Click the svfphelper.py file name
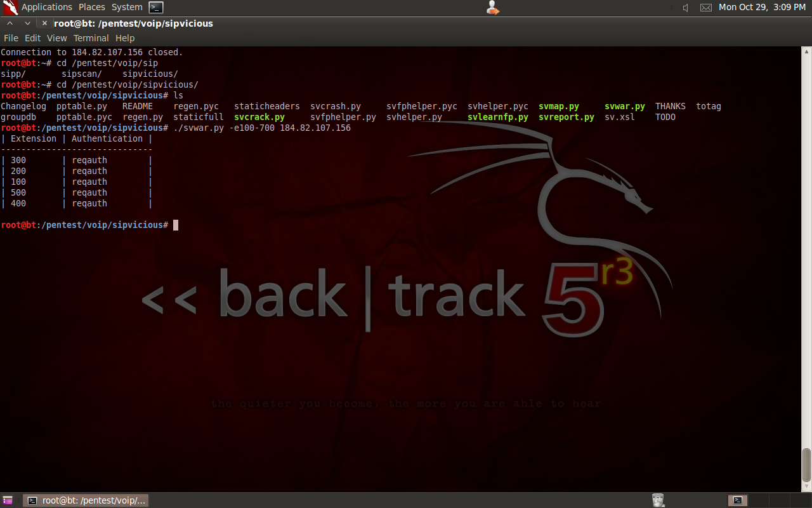Viewport: 812px width, 508px height. [x=343, y=117]
